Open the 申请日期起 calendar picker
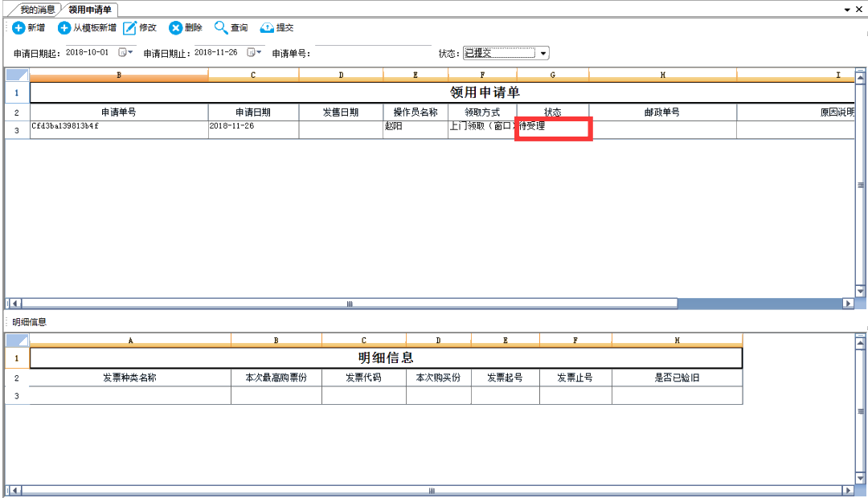 pyautogui.click(x=125, y=52)
